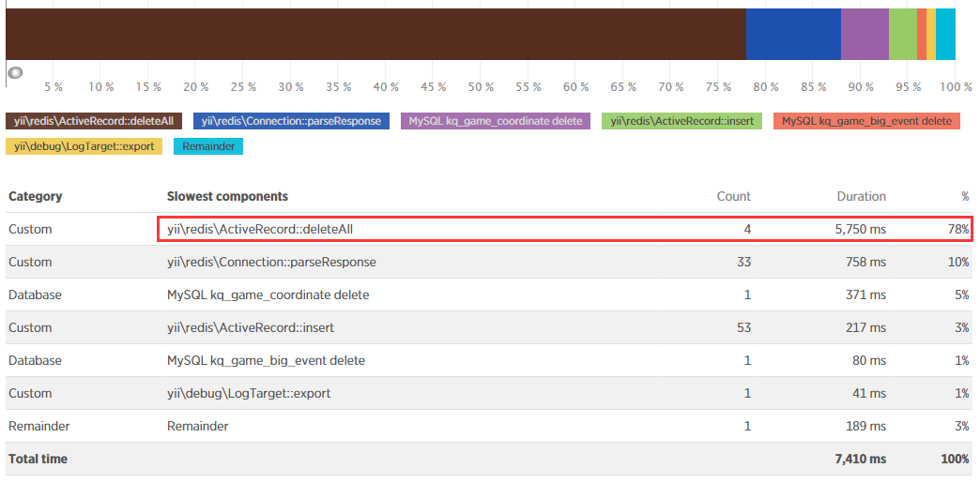Select the yii\redis\Connection::parseResponse legend label
Image resolution: width=980 pixels, height=483 pixels.
[x=291, y=121]
